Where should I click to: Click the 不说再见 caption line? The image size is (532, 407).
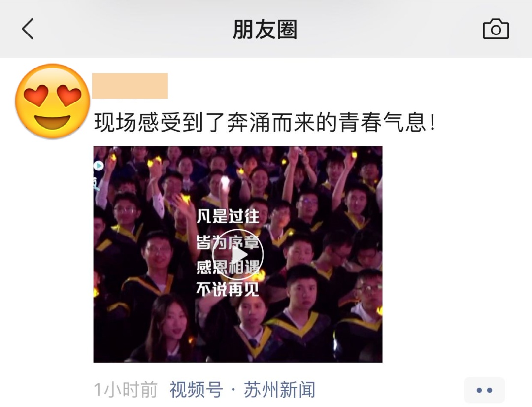[227, 290]
